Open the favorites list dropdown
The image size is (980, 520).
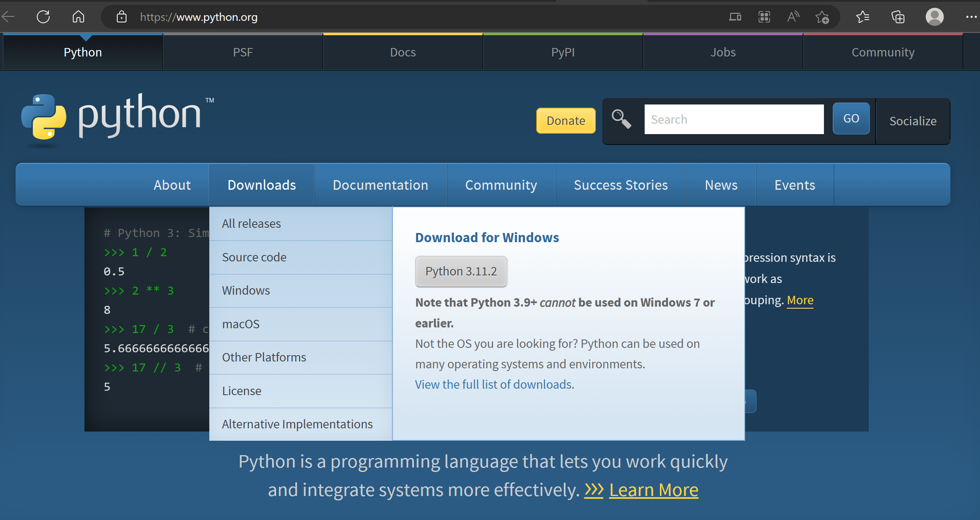[x=863, y=17]
